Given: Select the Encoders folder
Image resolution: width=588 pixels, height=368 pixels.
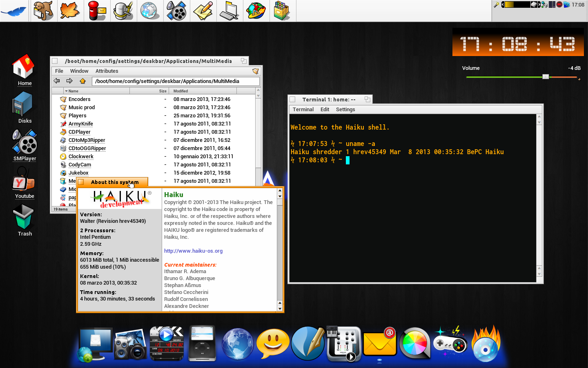Looking at the screenshot, I should [x=80, y=99].
